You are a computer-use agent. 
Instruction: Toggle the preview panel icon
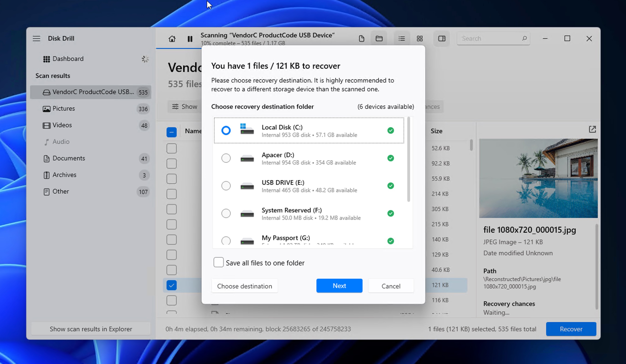[x=442, y=39]
